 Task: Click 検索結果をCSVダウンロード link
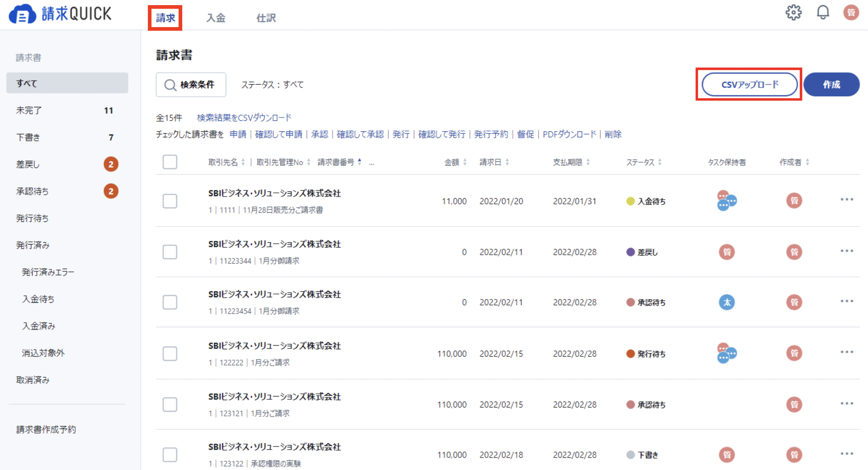pos(244,117)
